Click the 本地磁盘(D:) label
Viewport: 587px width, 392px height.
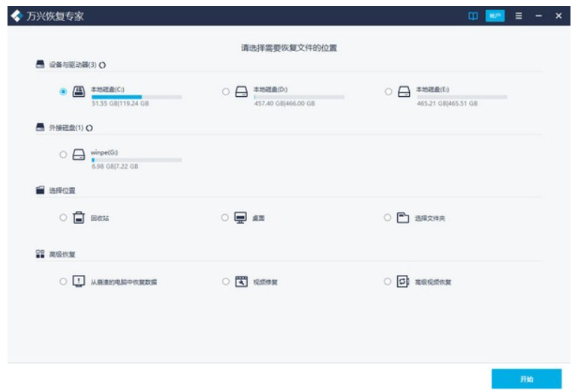pos(271,89)
